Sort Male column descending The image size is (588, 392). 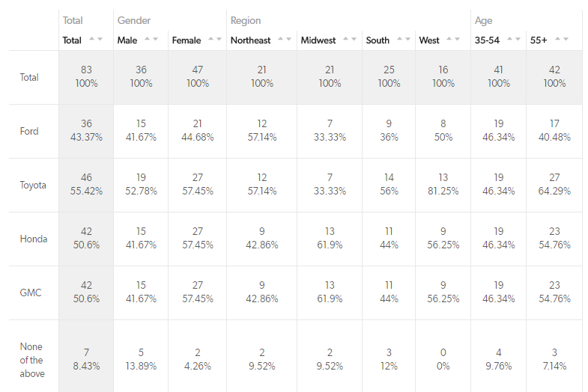[156, 39]
